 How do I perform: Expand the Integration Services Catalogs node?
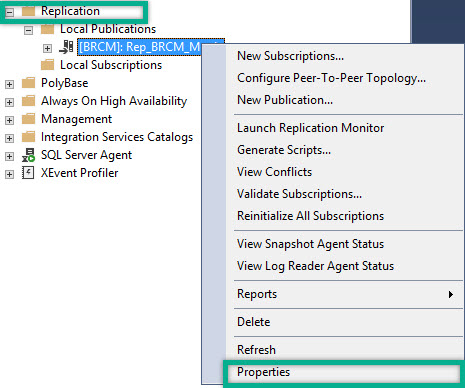9,138
